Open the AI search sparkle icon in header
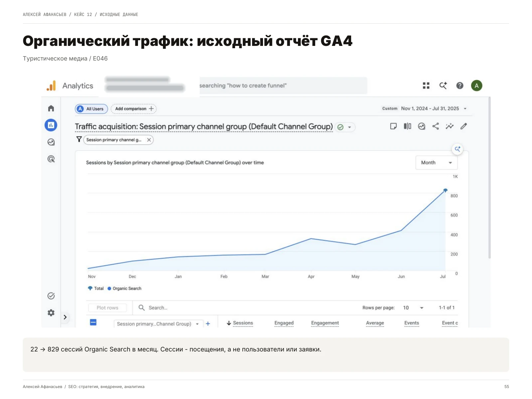This screenshot has width=532, height=399. pyautogui.click(x=443, y=86)
